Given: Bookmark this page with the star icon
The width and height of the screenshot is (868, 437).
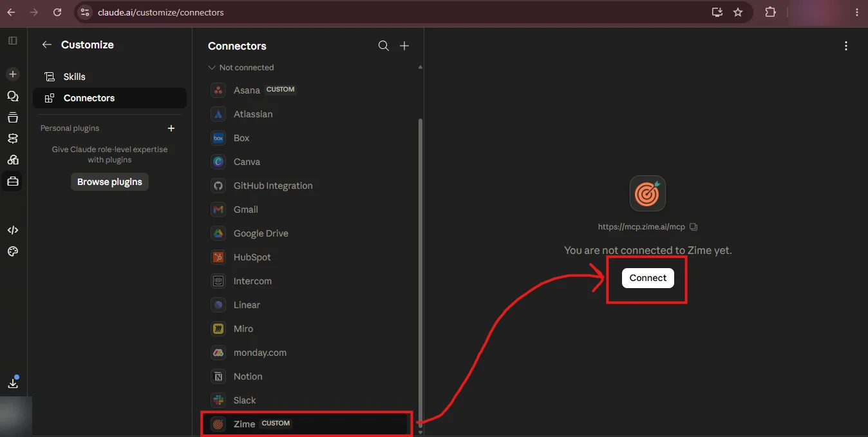Looking at the screenshot, I should coord(738,12).
